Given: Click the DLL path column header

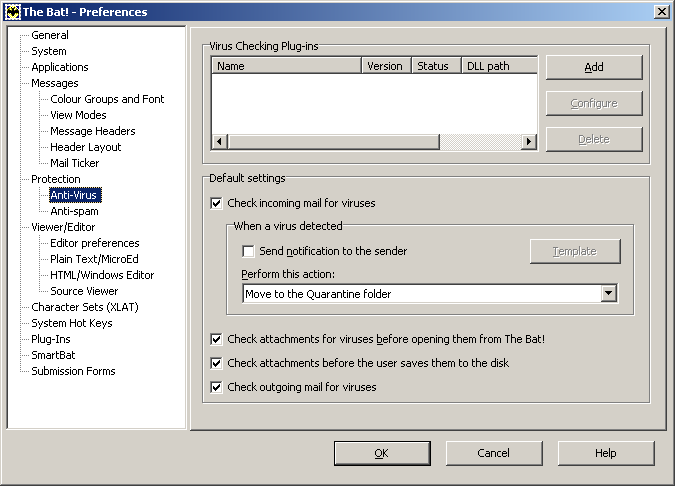Looking at the screenshot, I should click(499, 66).
